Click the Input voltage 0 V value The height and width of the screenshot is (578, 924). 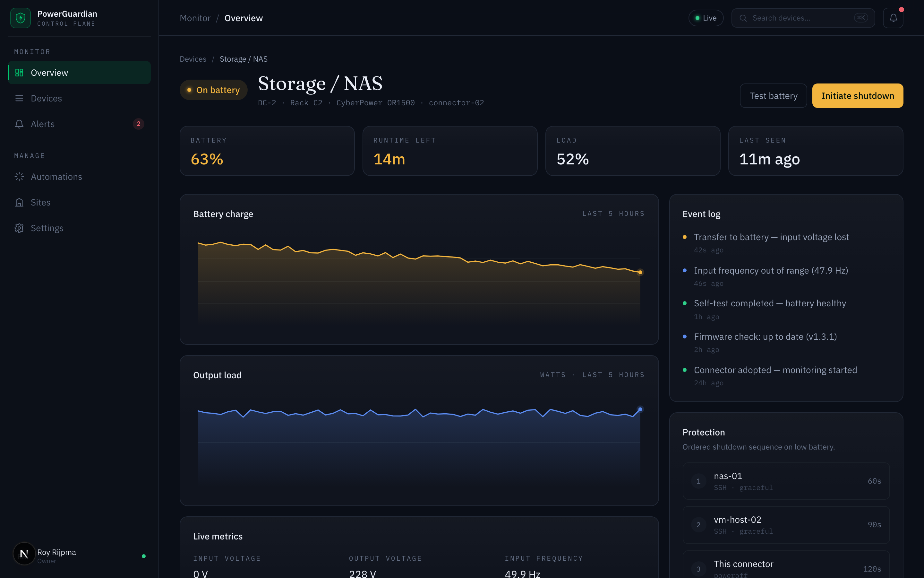pos(201,573)
